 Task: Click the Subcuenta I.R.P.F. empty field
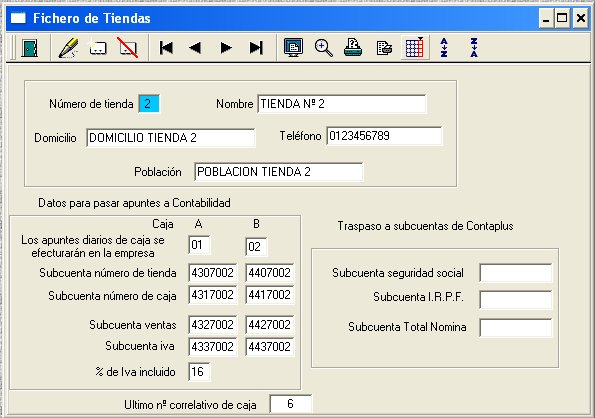(x=516, y=300)
